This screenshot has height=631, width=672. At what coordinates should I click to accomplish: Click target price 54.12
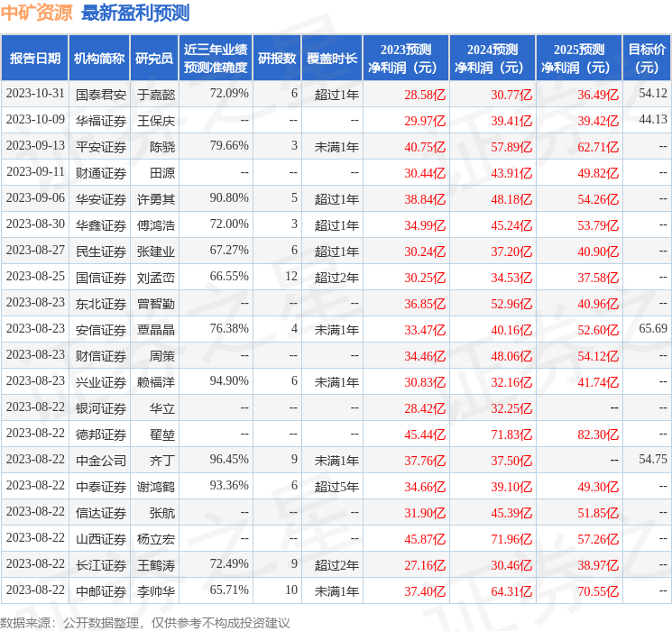[653, 93]
